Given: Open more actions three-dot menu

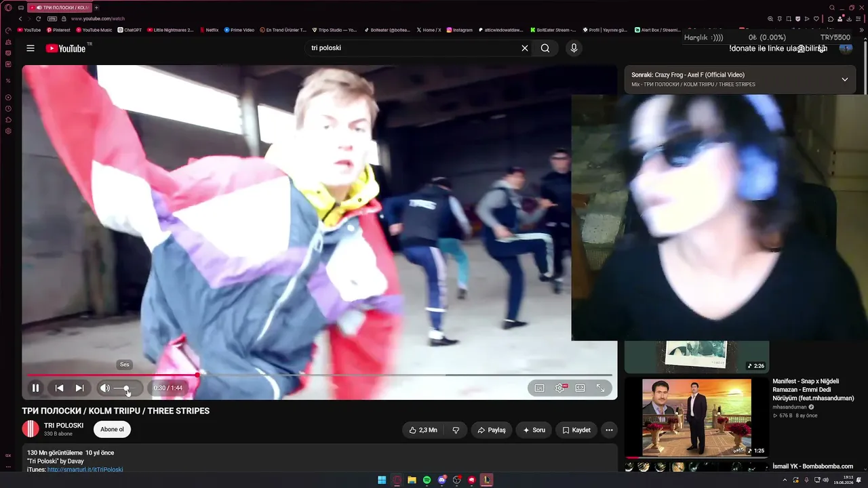Looking at the screenshot, I should pyautogui.click(x=609, y=430).
